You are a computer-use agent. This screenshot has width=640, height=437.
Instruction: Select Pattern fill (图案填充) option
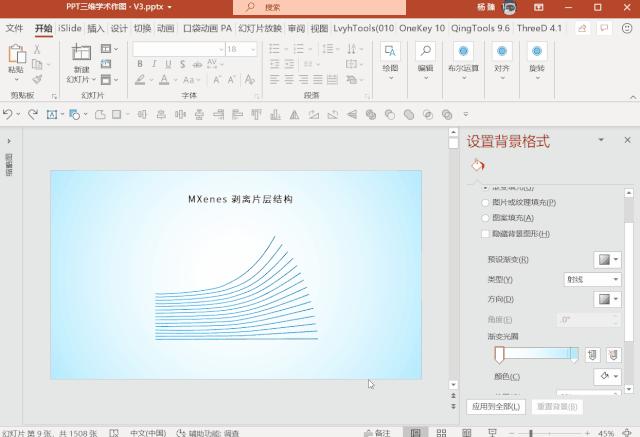point(487,218)
